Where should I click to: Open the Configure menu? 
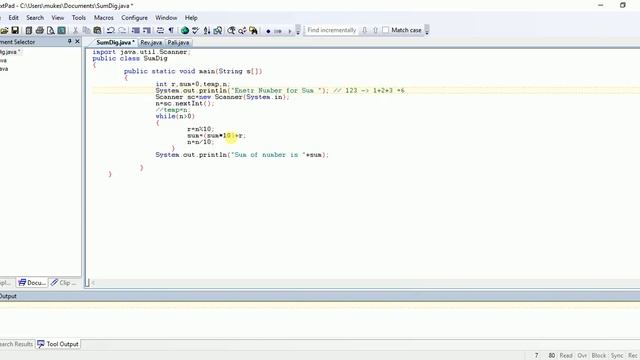pyautogui.click(x=134, y=18)
